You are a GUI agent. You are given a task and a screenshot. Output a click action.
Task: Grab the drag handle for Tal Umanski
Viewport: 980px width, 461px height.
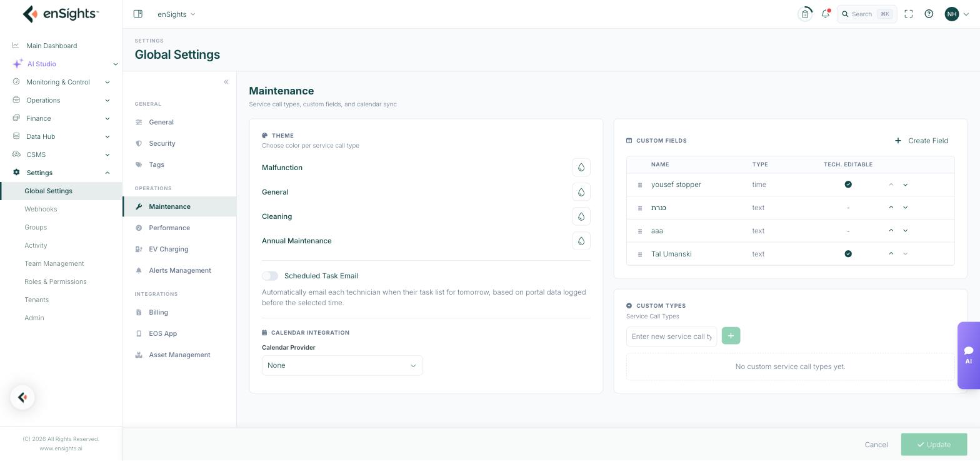[640, 255]
